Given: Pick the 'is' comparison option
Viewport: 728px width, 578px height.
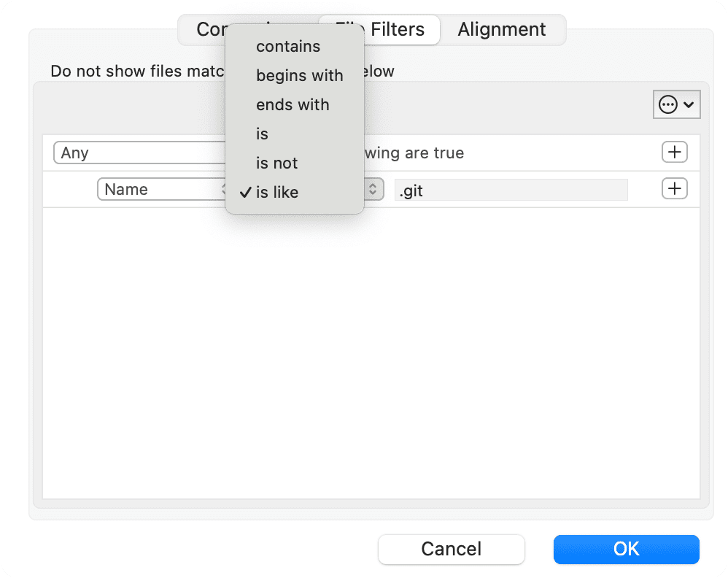Looking at the screenshot, I should (295, 134).
